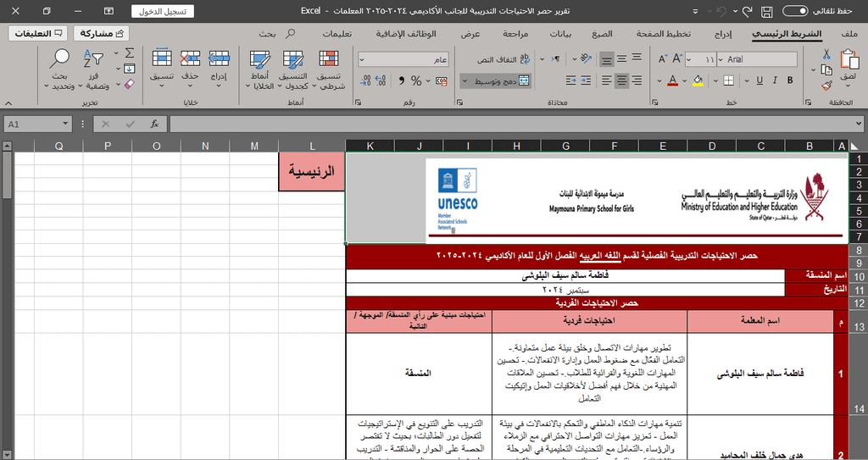Viewport: 868px width, 460px height.
Task: Toggle middle vertical alignment
Action: [x=621, y=58]
